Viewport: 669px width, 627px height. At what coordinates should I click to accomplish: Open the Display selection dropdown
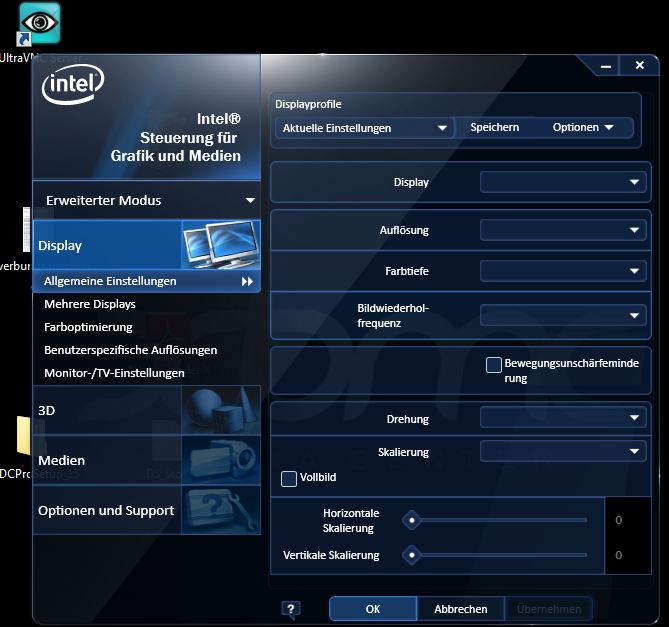click(563, 182)
